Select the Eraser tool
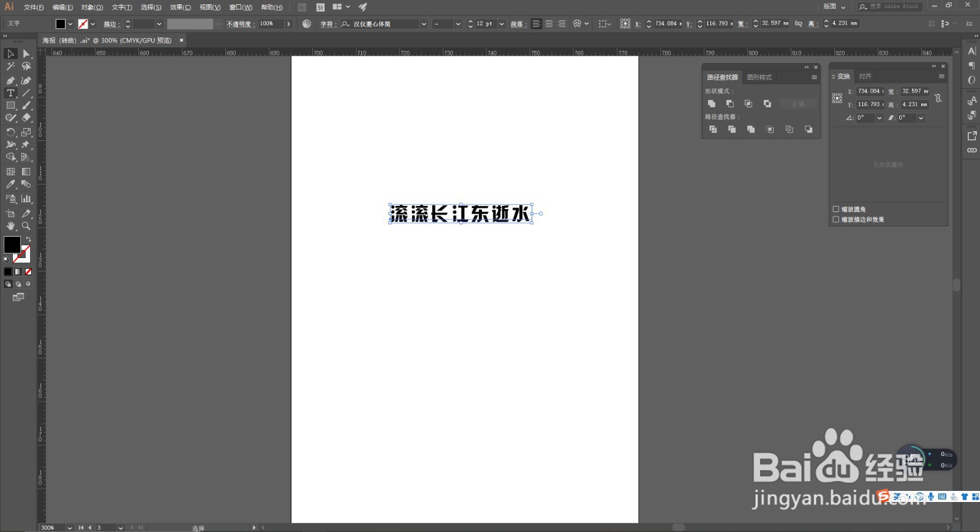Screen dimensions: 980x532 point(26,118)
